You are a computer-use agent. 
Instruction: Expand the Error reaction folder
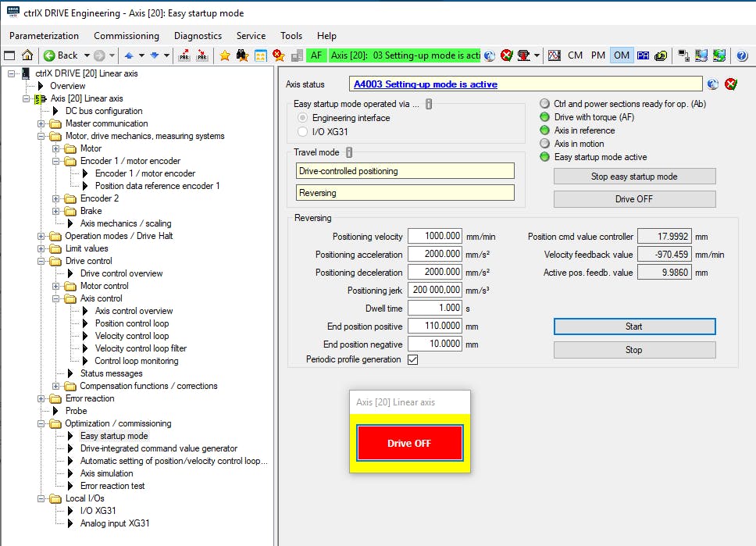(41, 398)
